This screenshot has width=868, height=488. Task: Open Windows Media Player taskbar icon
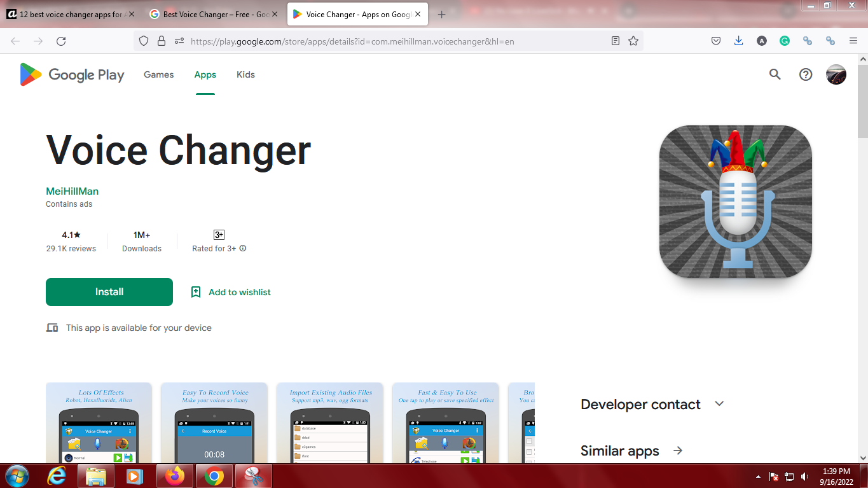[134, 476]
